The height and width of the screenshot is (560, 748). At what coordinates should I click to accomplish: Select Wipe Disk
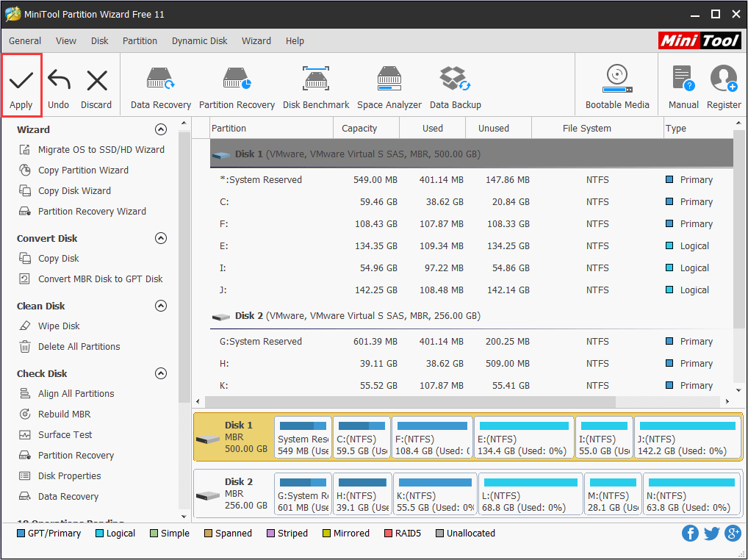[x=49, y=326]
